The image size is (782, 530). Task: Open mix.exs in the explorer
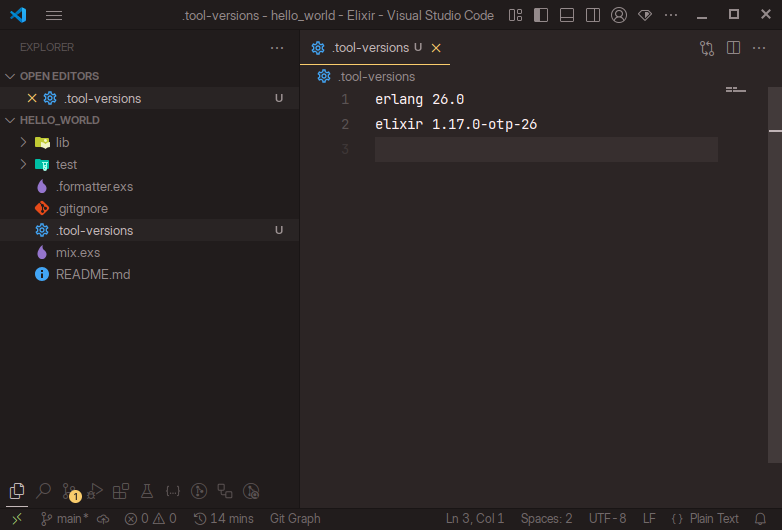tap(77, 252)
